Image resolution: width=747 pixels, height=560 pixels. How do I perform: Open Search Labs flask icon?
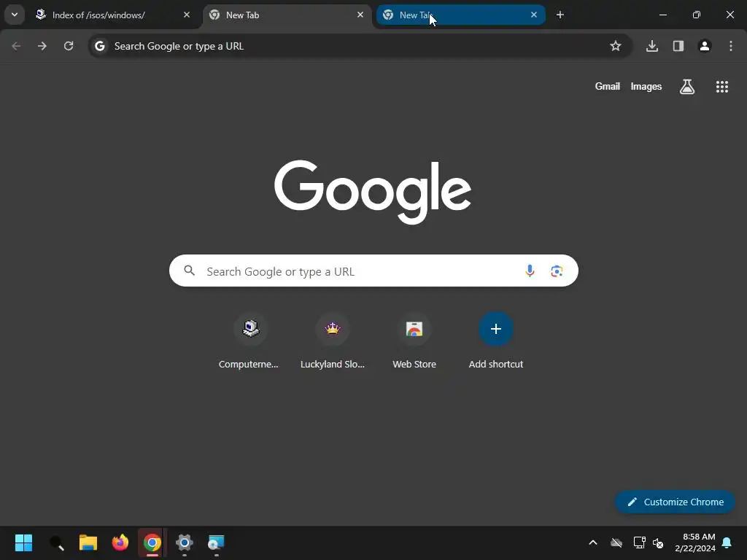pyautogui.click(x=686, y=87)
